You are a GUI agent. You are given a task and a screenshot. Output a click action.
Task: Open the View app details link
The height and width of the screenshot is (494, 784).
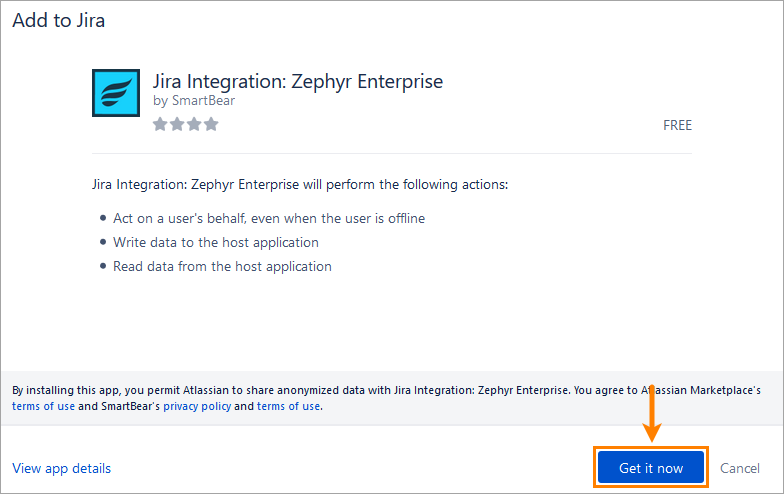(62, 468)
